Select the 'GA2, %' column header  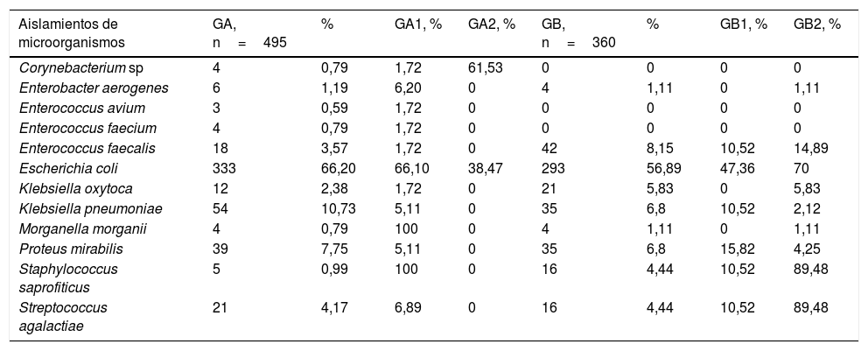point(492,25)
